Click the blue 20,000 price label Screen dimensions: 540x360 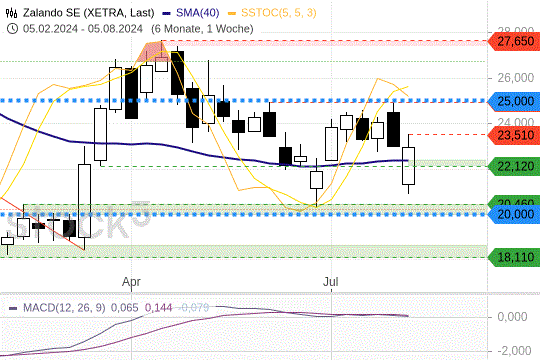pos(514,214)
